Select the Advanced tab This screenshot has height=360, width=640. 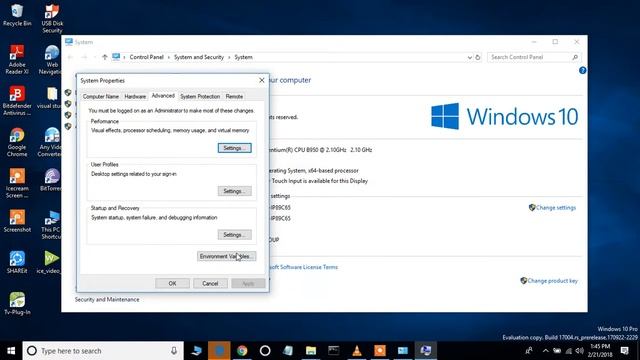[163, 96]
